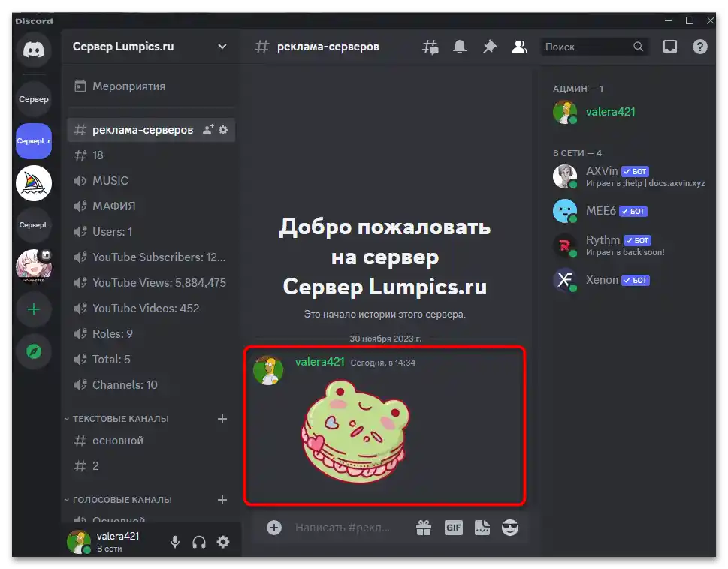
Task: Open the Inbox
Action: pos(669,46)
